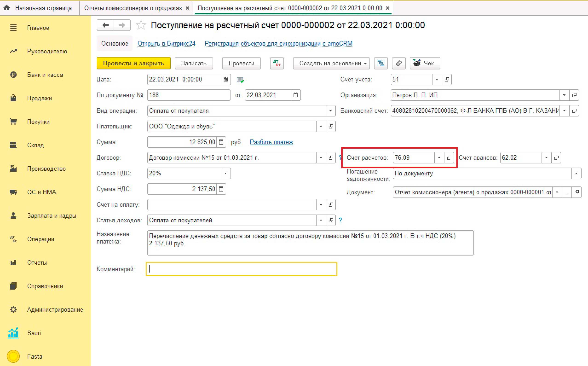Expand Счет авансов 62.02 dropdown
588x366 pixels.
point(546,158)
